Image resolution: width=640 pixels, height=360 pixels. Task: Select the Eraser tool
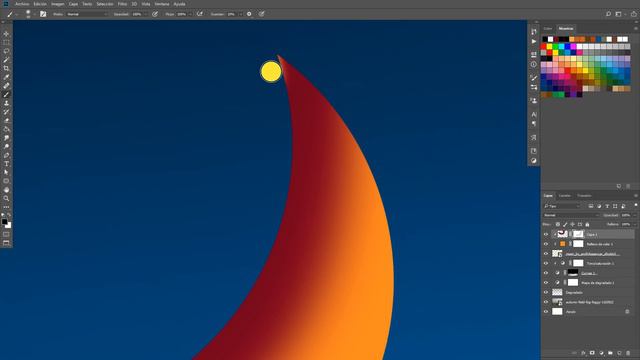(x=6, y=120)
